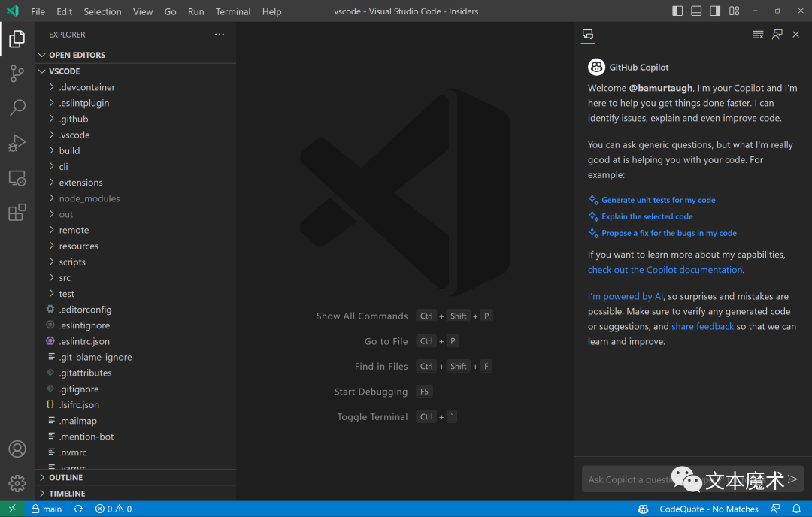Expand the scripts folder
Image resolution: width=812 pixels, height=517 pixels.
(x=135, y=262)
